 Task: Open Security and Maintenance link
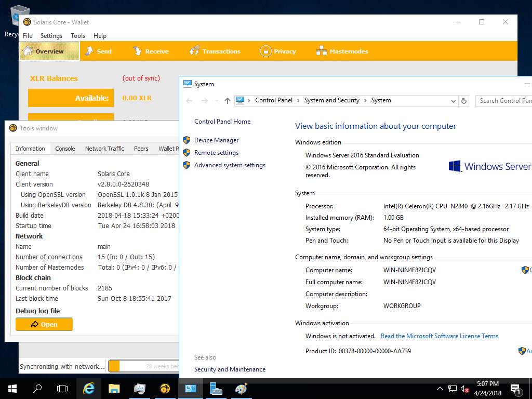point(230,369)
